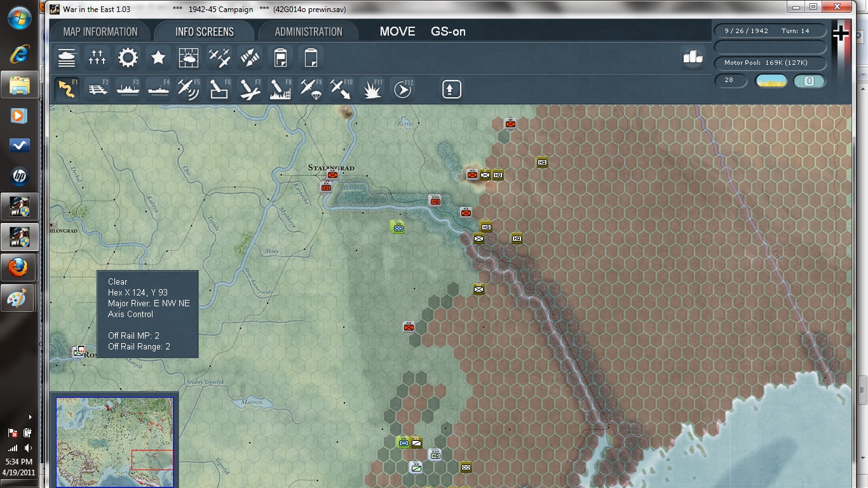This screenshot has height=488, width=868.
Task: Select red unit counter under Stalingrad label
Action: 332,175
